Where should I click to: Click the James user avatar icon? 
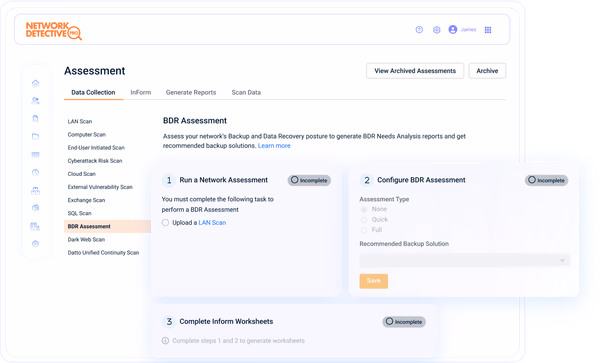[453, 29]
